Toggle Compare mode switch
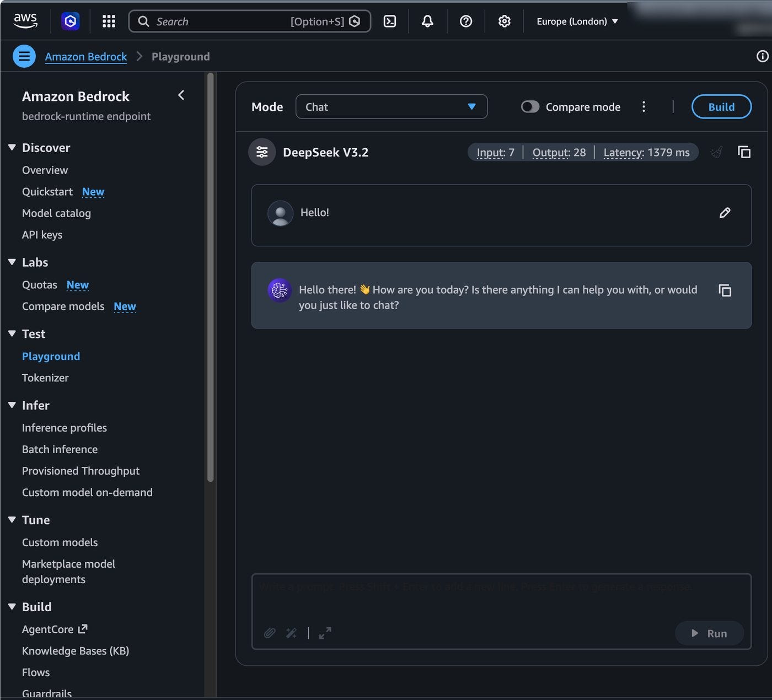This screenshot has height=700, width=772. (530, 107)
